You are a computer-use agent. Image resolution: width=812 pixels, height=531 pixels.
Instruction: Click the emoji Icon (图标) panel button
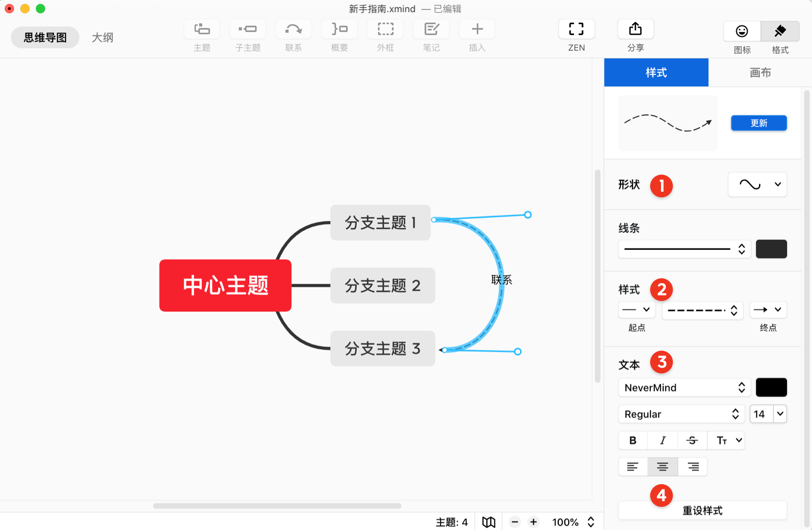coord(741,31)
